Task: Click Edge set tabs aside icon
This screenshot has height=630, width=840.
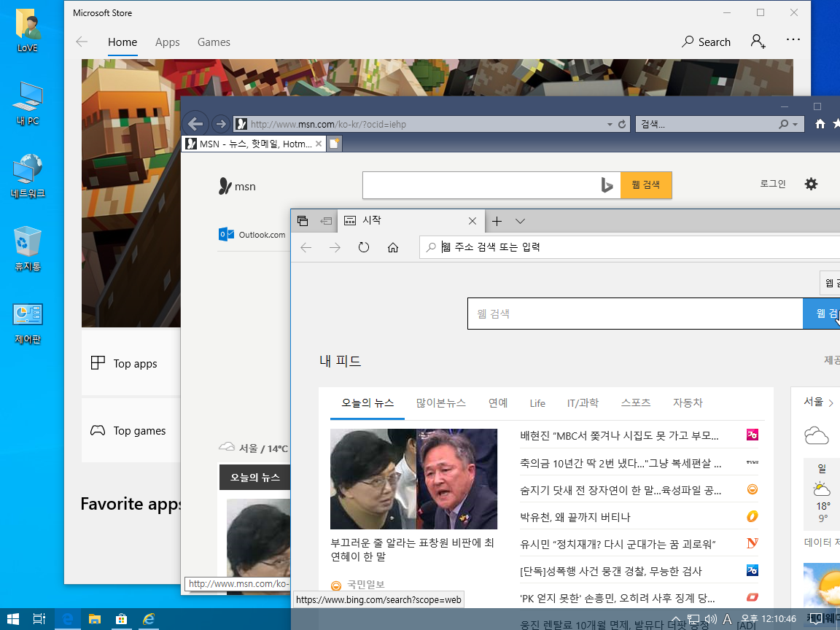Action: 326,221
